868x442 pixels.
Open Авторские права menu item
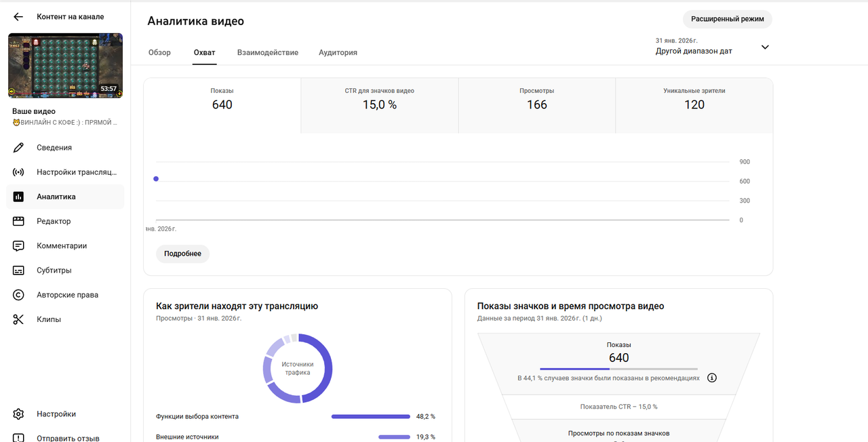click(65, 295)
